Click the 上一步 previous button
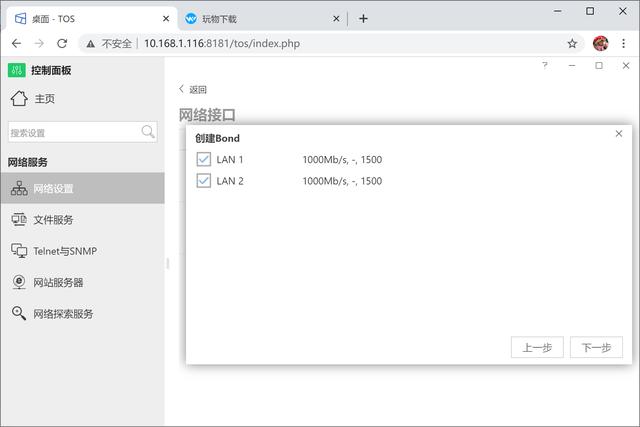The image size is (640, 427). (x=537, y=347)
